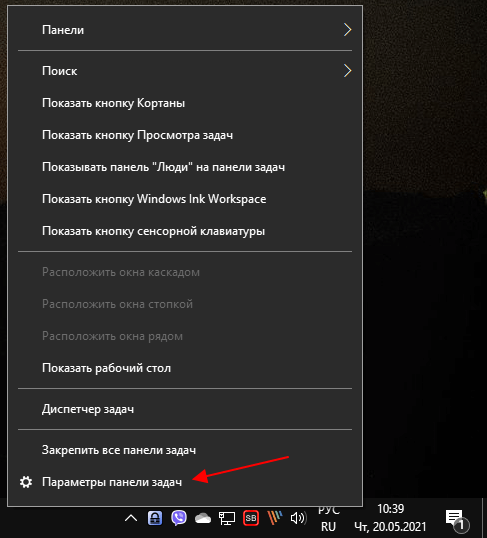Select Показать рабочий стол
This screenshot has width=487, height=538.
(185, 368)
